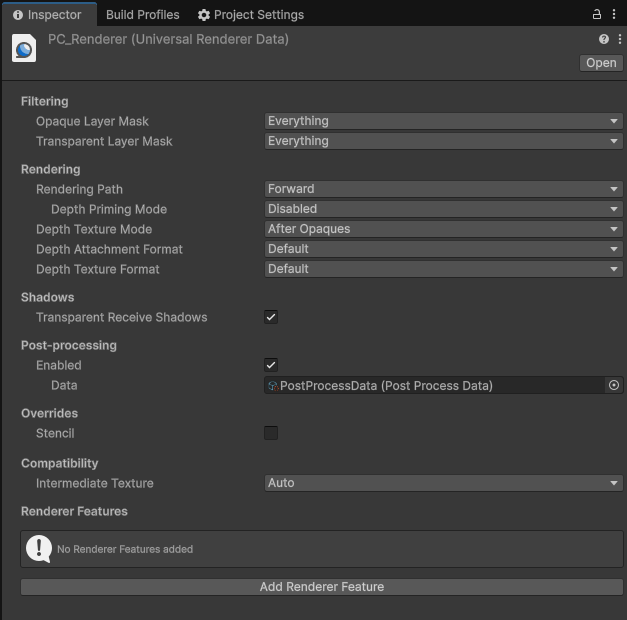
Task: Open the Depth Texture Mode dropdown
Action: point(443,229)
